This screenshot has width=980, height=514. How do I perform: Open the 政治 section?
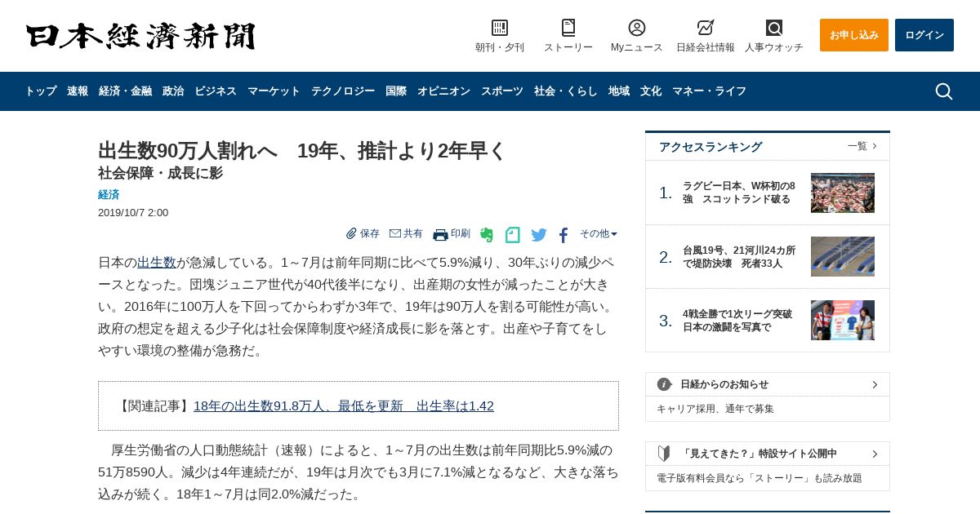pos(173,91)
